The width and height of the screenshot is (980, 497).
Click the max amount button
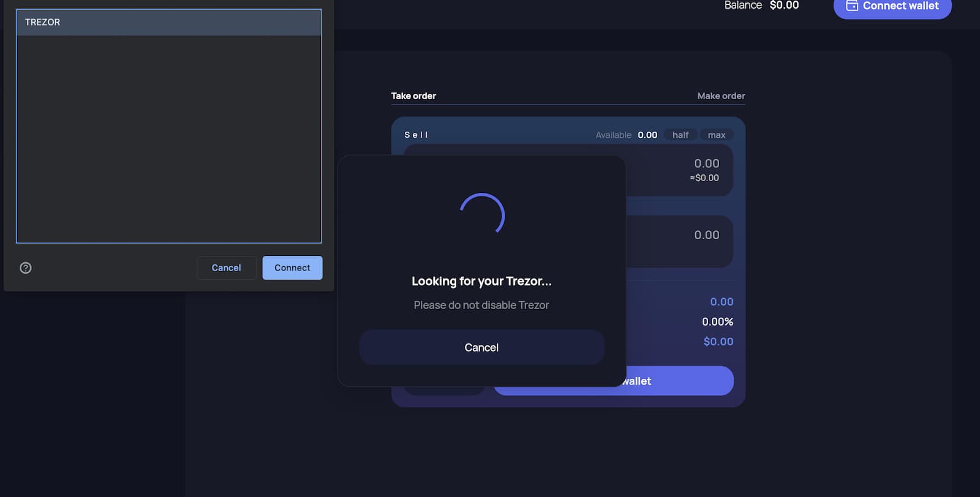pyautogui.click(x=717, y=135)
